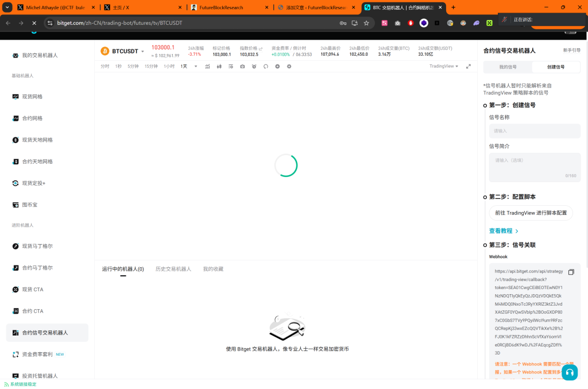Copy the Webhook URL

(x=571, y=272)
